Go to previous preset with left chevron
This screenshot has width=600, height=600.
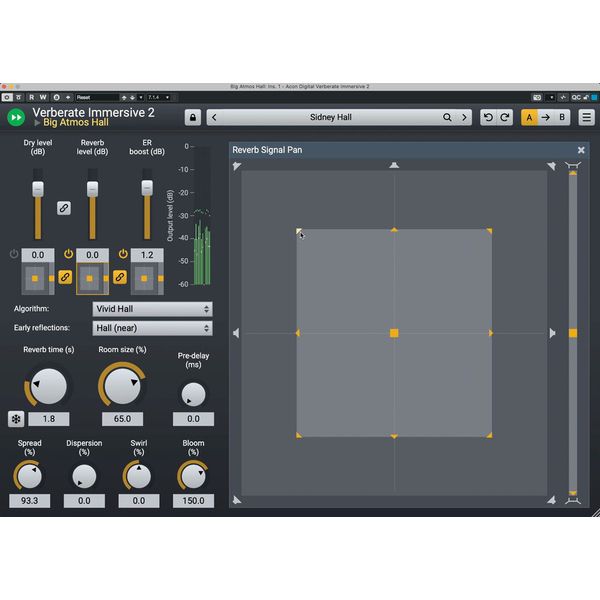214,117
